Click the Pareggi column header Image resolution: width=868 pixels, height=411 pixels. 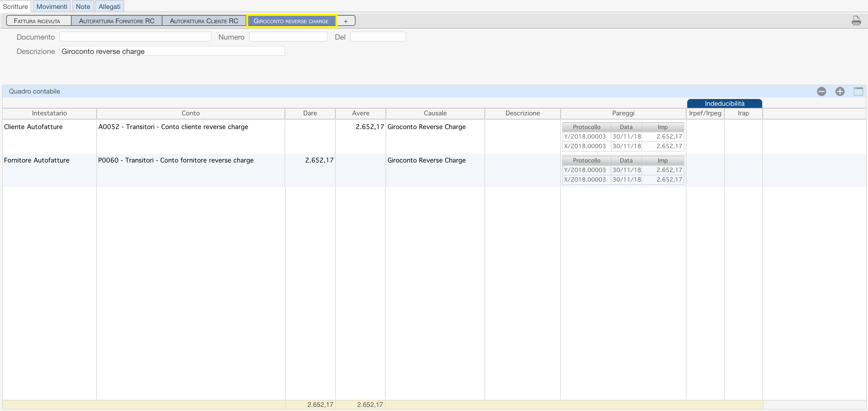(623, 113)
